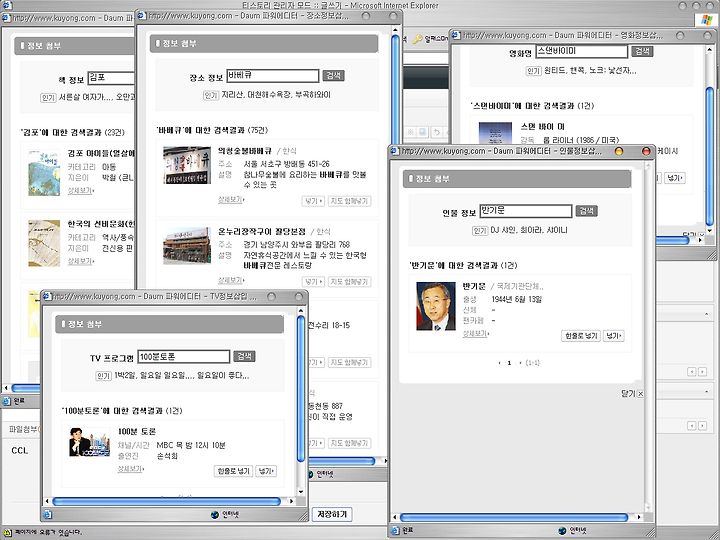Click the 100분 토론 program thumbnail
Image resolution: width=720 pixels, height=540 pixels.
tap(90, 442)
